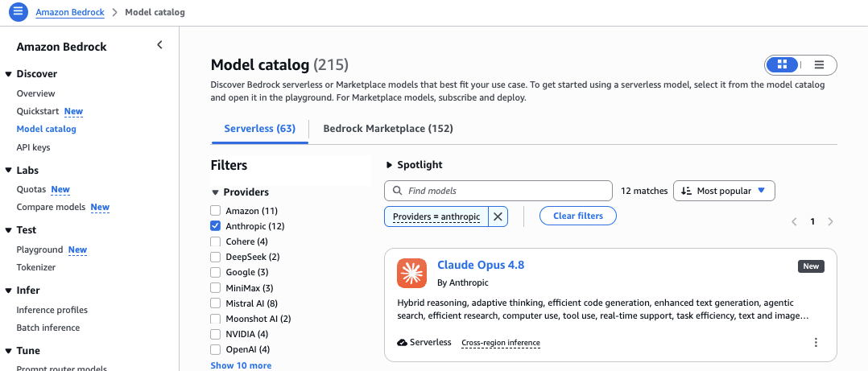Collapse the Providers filter group
The image size is (868, 371).
click(215, 192)
